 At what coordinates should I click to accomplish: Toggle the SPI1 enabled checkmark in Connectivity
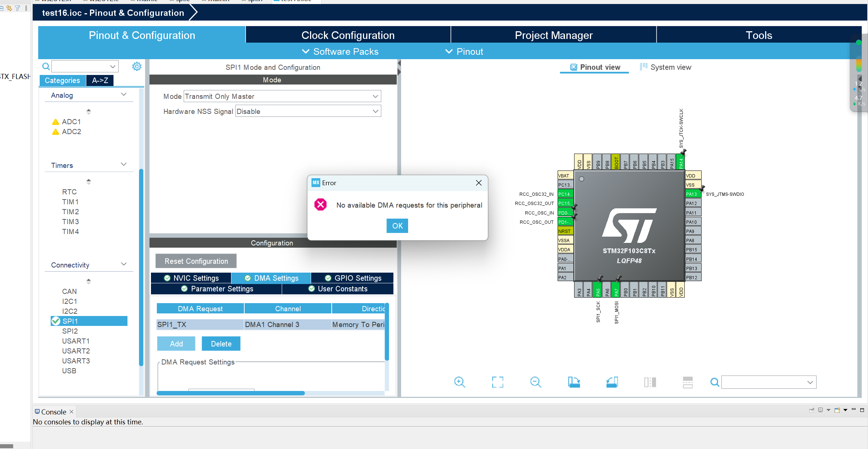coord(56,321)
